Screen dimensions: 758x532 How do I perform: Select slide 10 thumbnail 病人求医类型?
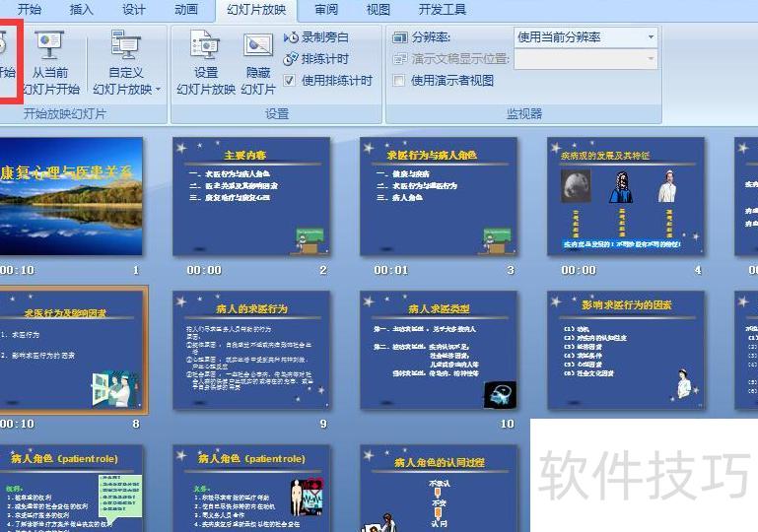(438, 350)
